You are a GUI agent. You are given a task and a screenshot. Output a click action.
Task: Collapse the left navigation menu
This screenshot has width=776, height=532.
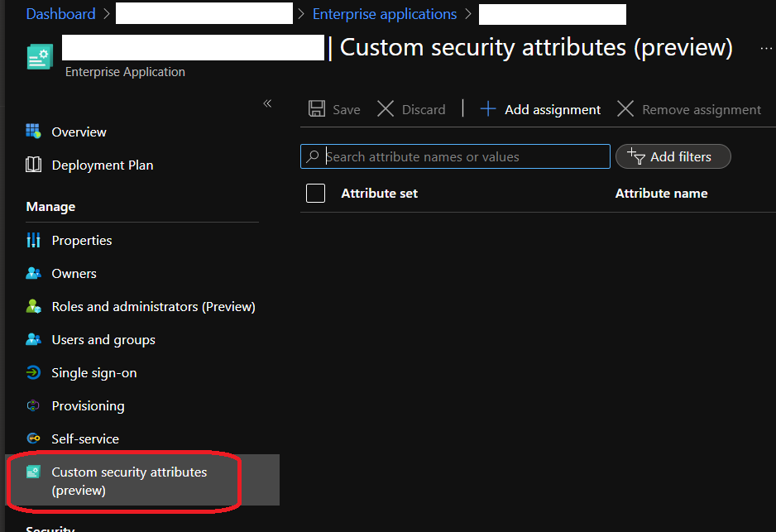coord(267,103)
